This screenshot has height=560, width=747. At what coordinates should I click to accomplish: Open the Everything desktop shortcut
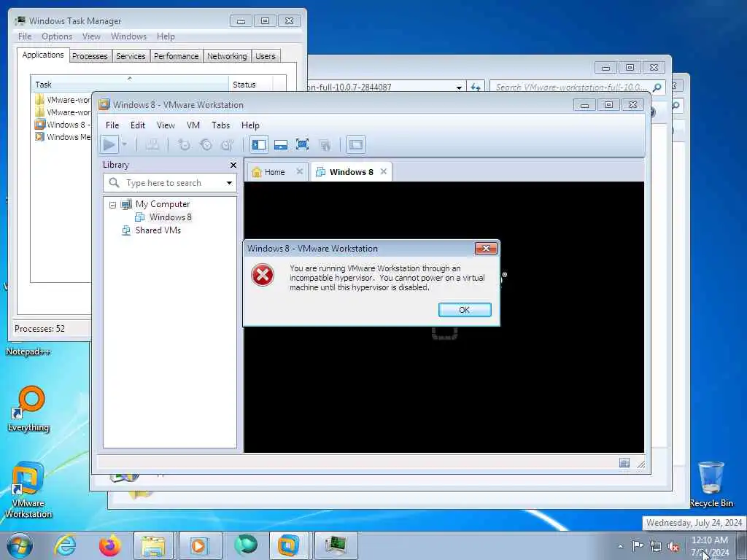coord(29,408)
